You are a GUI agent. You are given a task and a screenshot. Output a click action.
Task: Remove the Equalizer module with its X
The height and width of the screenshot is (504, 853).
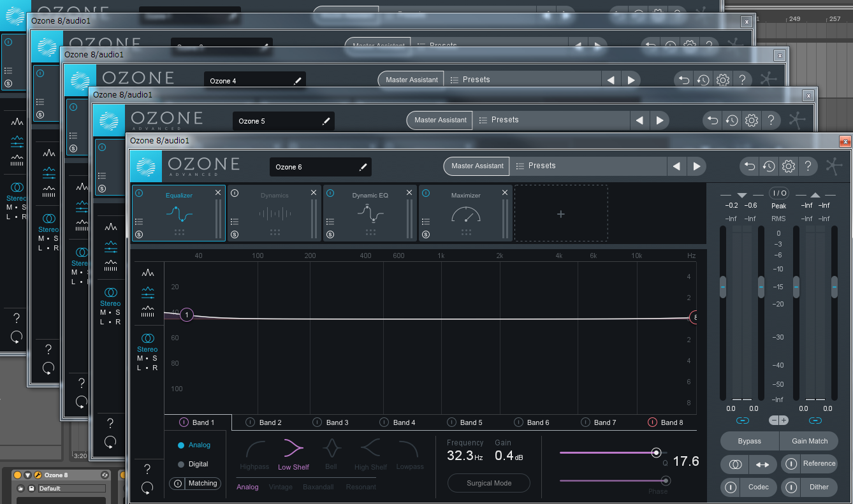tap(218, 192)
